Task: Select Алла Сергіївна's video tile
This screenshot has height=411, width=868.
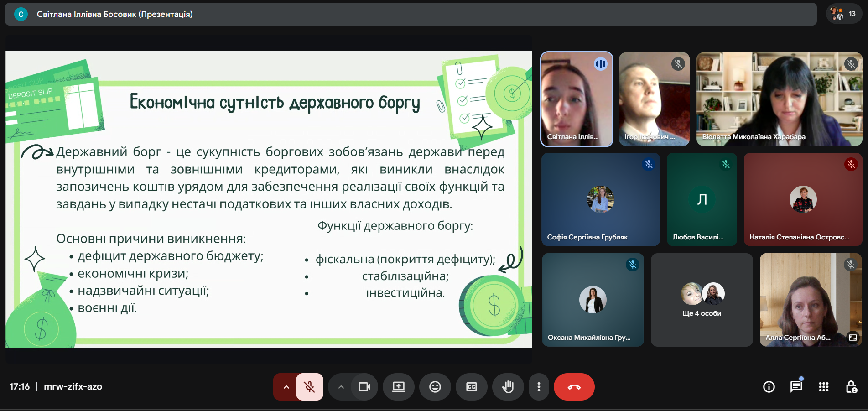Action: click(811, 300)
